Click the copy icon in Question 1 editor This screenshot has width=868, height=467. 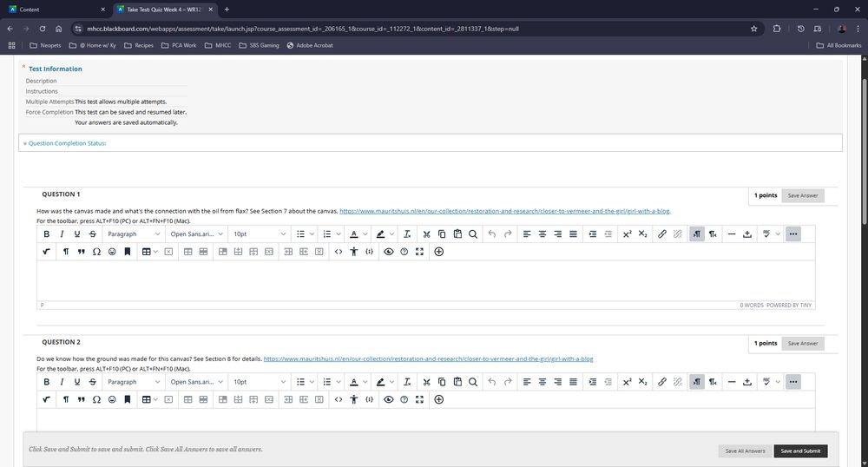coord(442,234)
